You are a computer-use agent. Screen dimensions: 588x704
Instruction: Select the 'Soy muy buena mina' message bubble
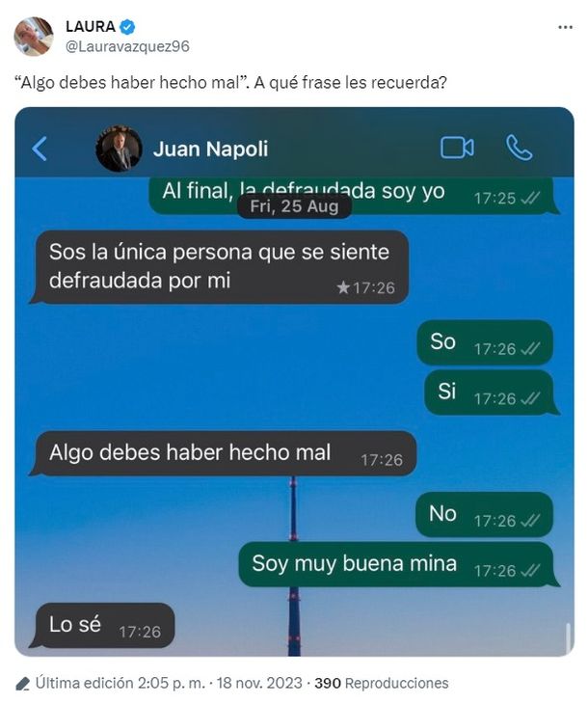pyautogui.click(x=398, y=564)
